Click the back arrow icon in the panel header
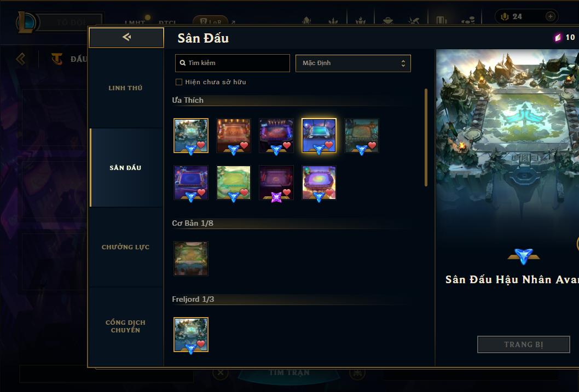This screenshot has height=392, width=579. tap(126, 37)
